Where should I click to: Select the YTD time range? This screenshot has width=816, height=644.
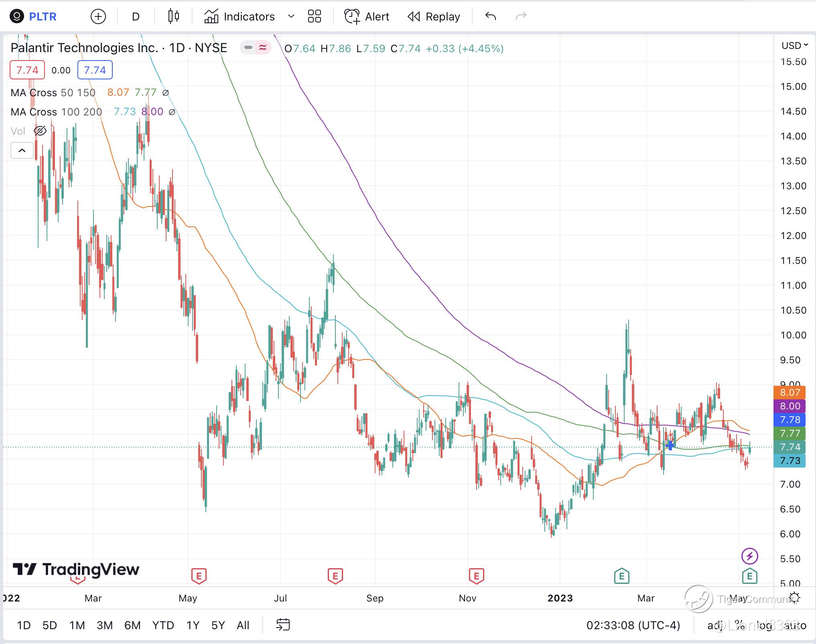[163, 625]
